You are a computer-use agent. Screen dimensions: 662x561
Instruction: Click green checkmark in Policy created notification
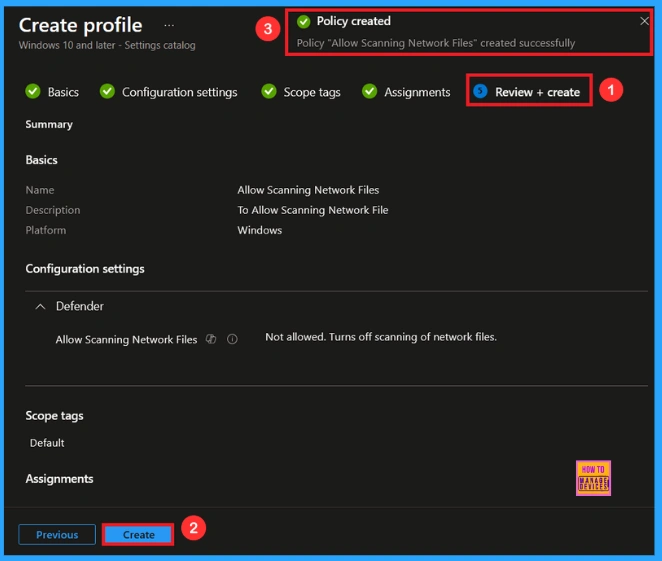tap(304, 21)
